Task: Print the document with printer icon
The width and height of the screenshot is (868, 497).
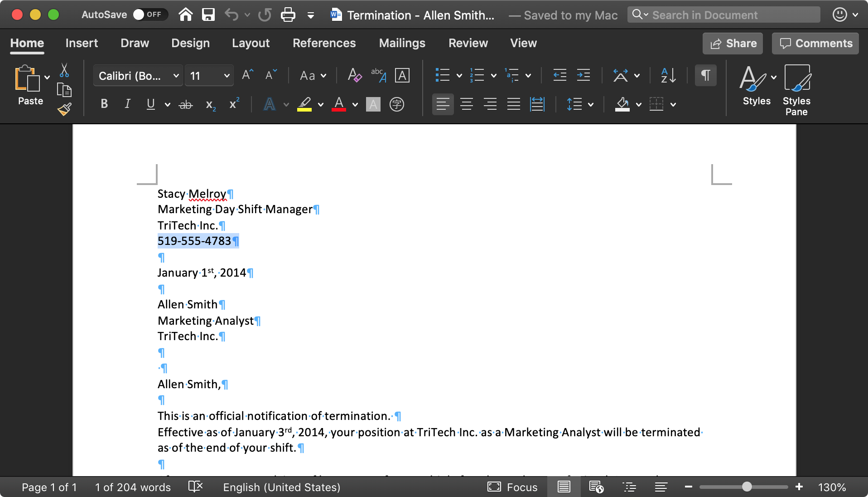Action: [288, 15]
